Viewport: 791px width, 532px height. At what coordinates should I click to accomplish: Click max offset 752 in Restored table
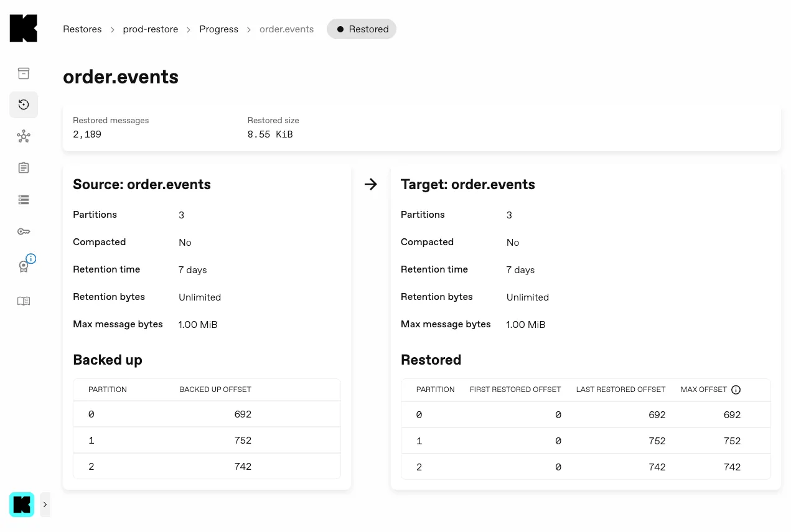coord(732,441)
